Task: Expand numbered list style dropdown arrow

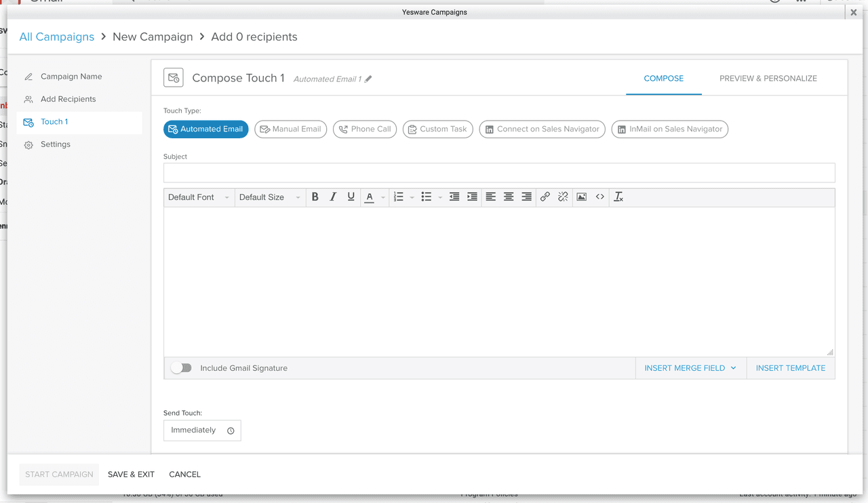Action: (x=412, y=197)
